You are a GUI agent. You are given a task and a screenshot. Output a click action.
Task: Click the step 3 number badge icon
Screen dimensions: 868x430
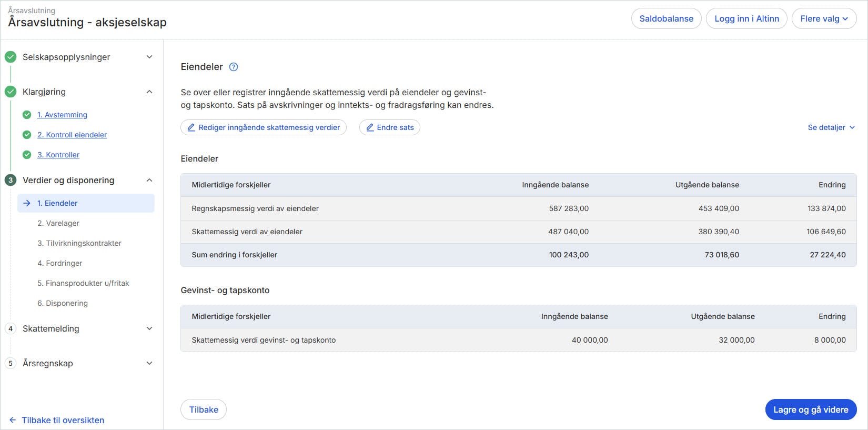point(11,180)
